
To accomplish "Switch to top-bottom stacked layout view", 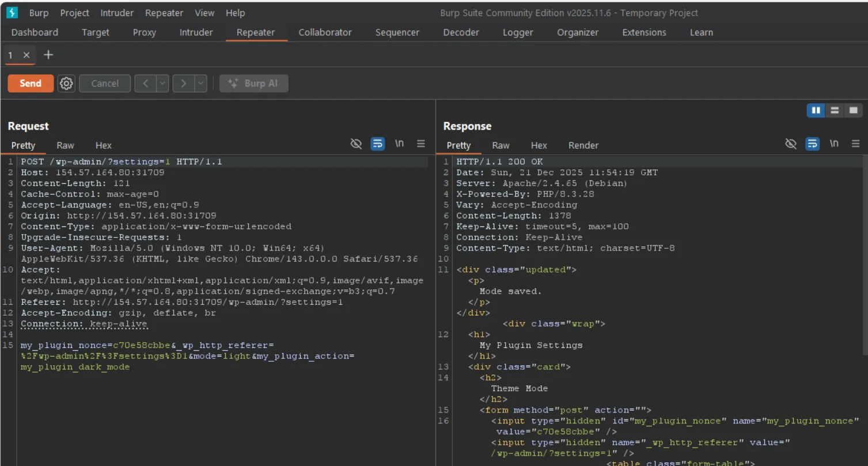I will (834, 111).
